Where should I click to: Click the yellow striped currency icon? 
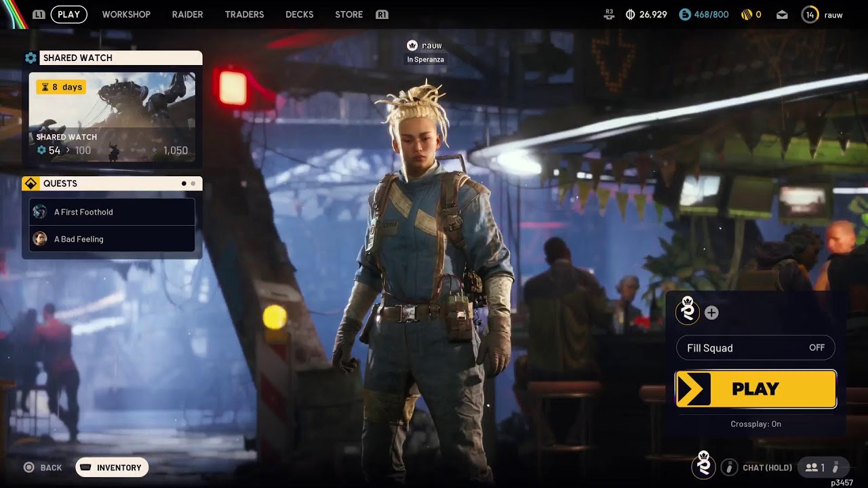747,14
